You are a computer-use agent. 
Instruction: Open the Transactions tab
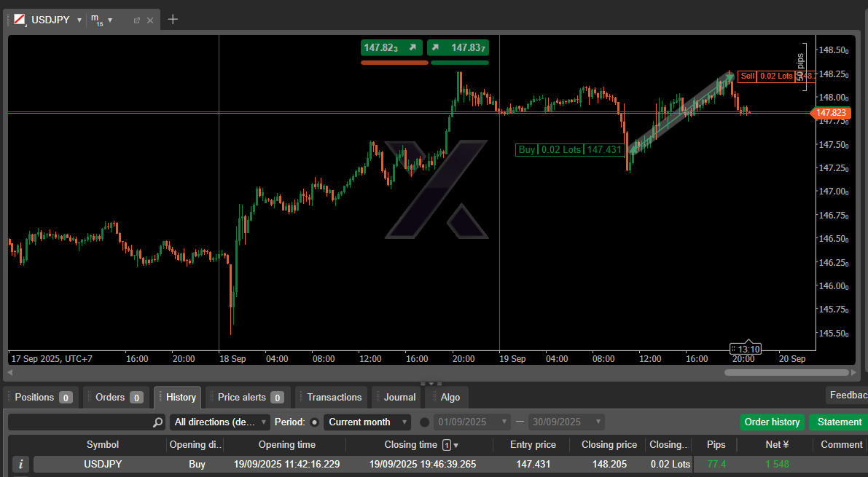pyautogui.click(x=334, y=397)
